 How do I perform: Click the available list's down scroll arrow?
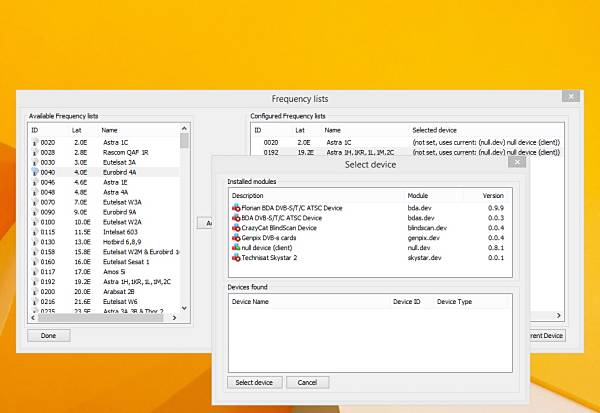click(x=184, y=308)
